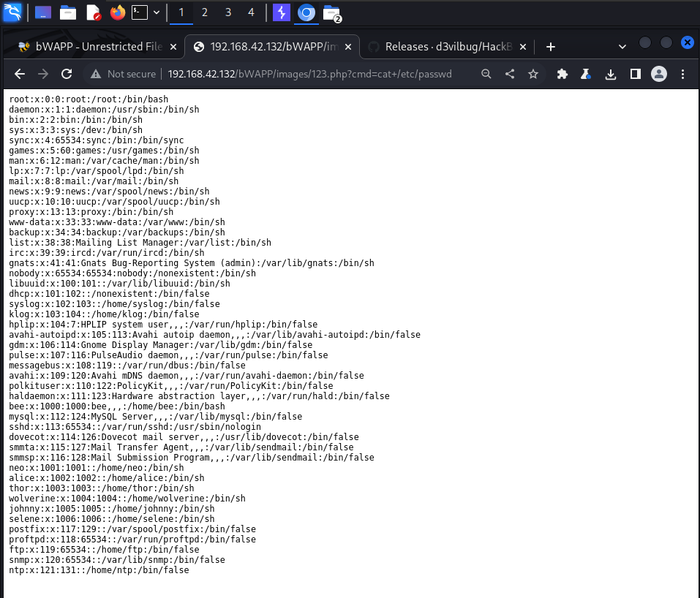This screenshot has width=700, height=598.
Task: Bookmark this page with the star icon
Action: tap(533, 74)
